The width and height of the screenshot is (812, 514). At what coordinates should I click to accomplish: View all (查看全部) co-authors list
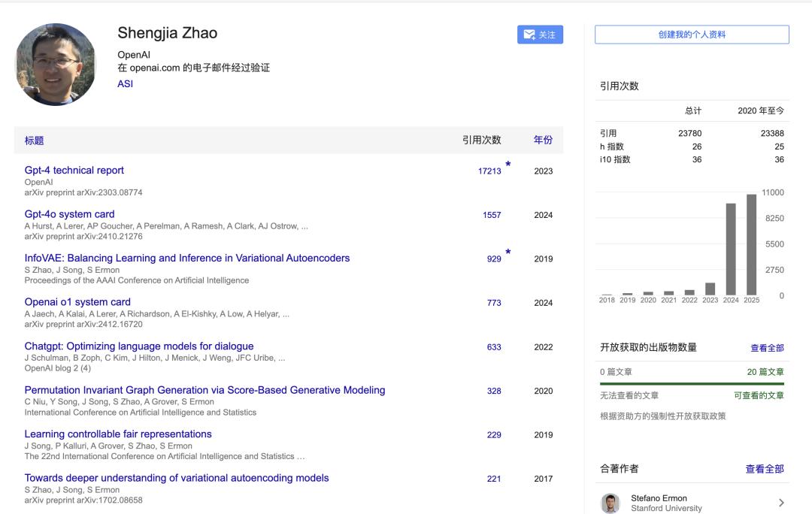[764, 469]
